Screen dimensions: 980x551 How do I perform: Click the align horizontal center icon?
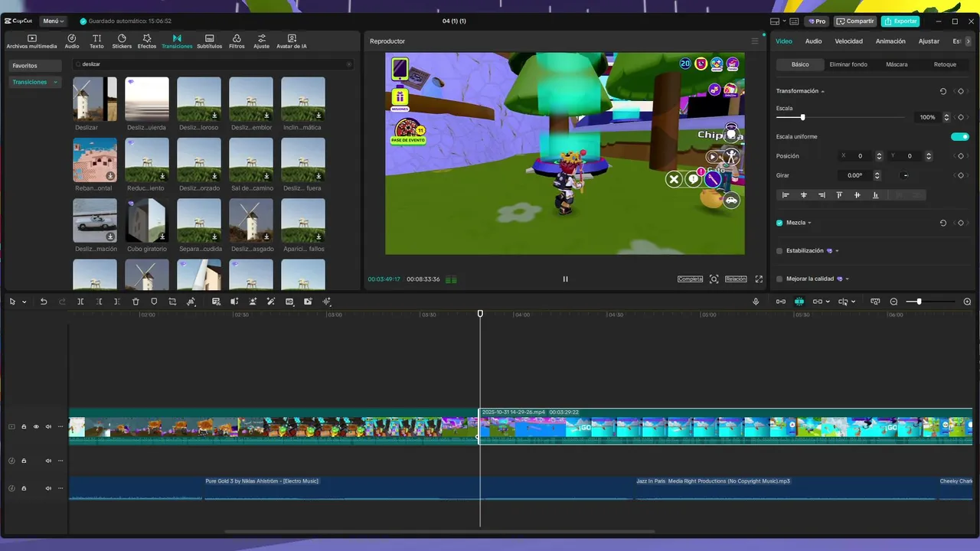point(804,195)
